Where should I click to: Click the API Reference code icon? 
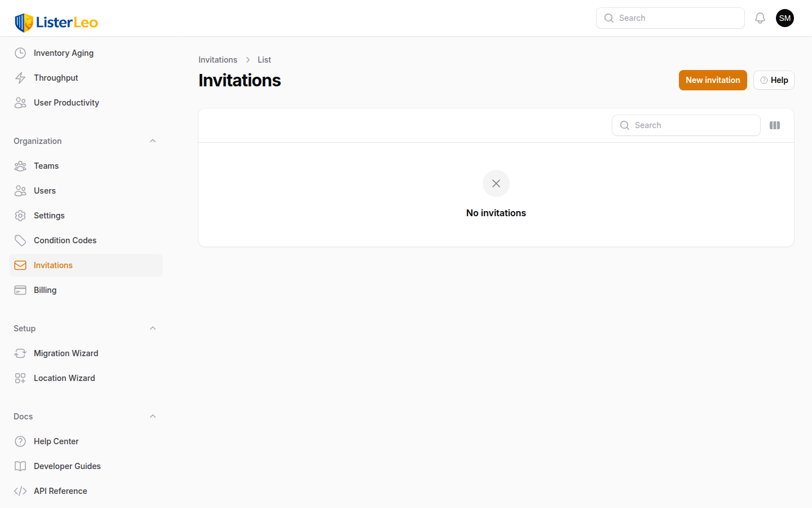coord(20,491)
